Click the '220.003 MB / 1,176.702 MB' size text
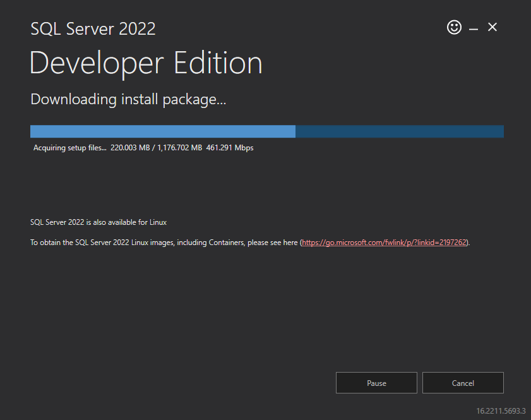 pyautogui.click(x=156, y=148)
